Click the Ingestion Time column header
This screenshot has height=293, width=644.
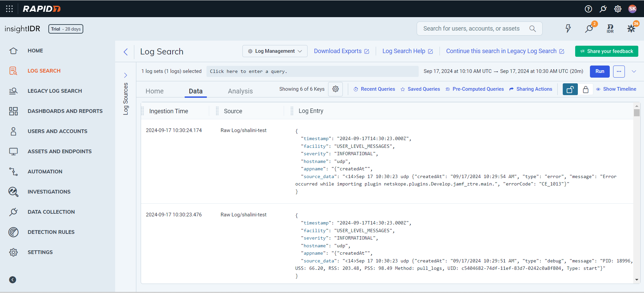(169, 111)
